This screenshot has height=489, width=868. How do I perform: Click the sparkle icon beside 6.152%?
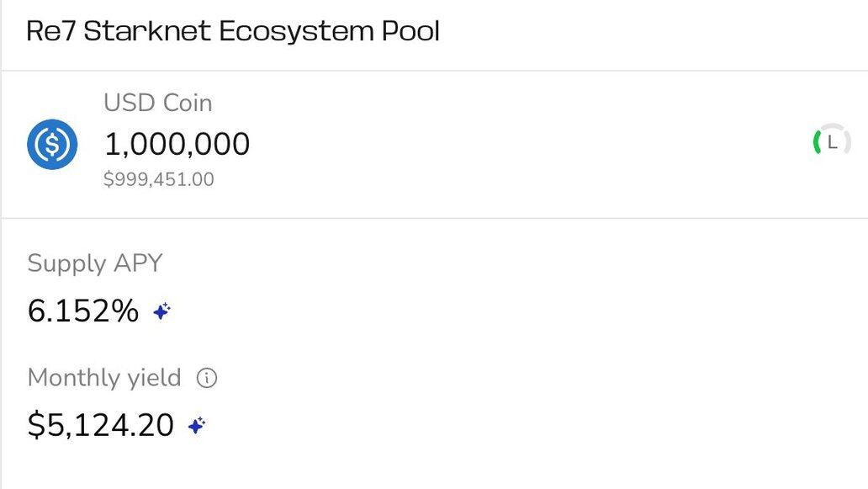coord(161,311)
